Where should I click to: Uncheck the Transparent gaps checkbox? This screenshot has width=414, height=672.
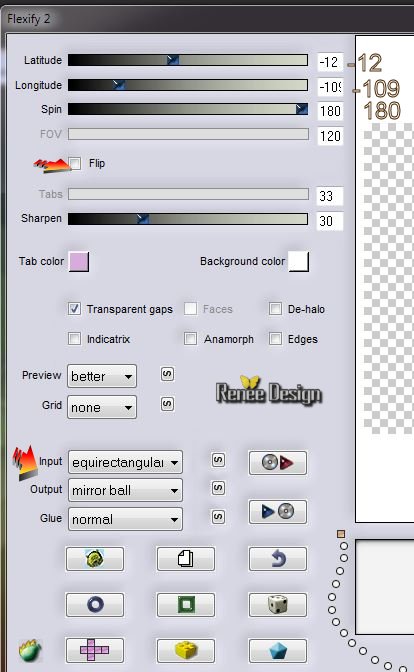pyautogui.click(x=74, y=309)
